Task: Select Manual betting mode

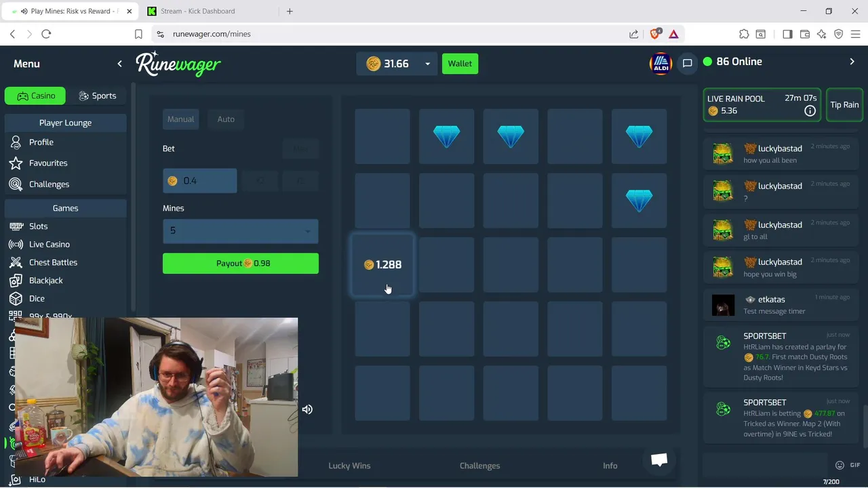Action: click(181, 119)
